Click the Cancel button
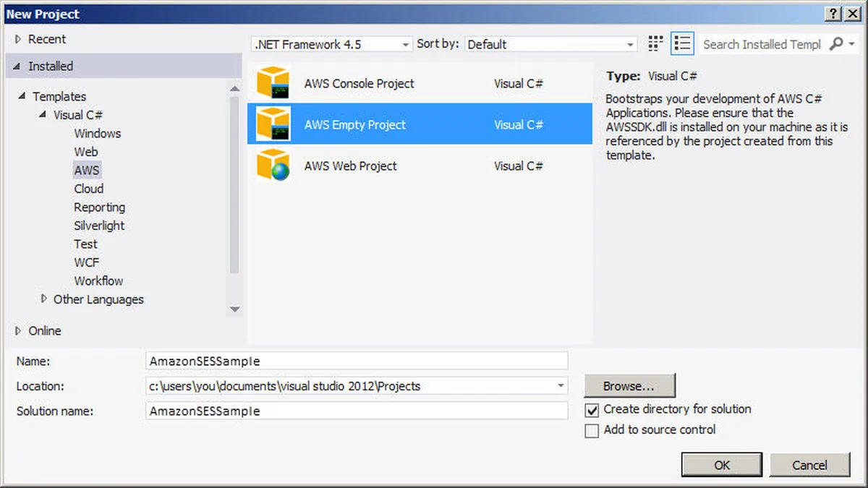868x488 pixels. tap(809, 465)
